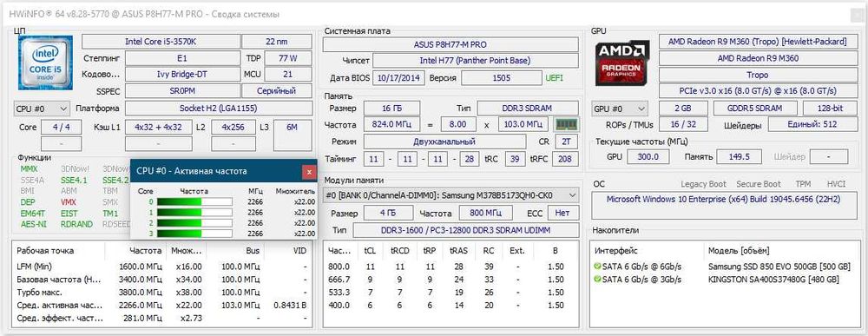Click the BIOS date 10/17/2014 field
This screenshot has width=868, height=336.
pos(398,78)
